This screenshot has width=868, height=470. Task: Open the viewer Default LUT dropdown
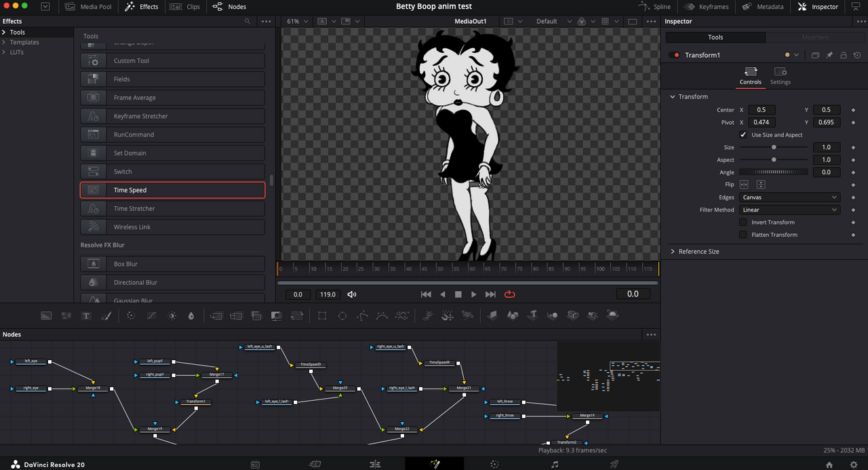[x=555, y=21]
